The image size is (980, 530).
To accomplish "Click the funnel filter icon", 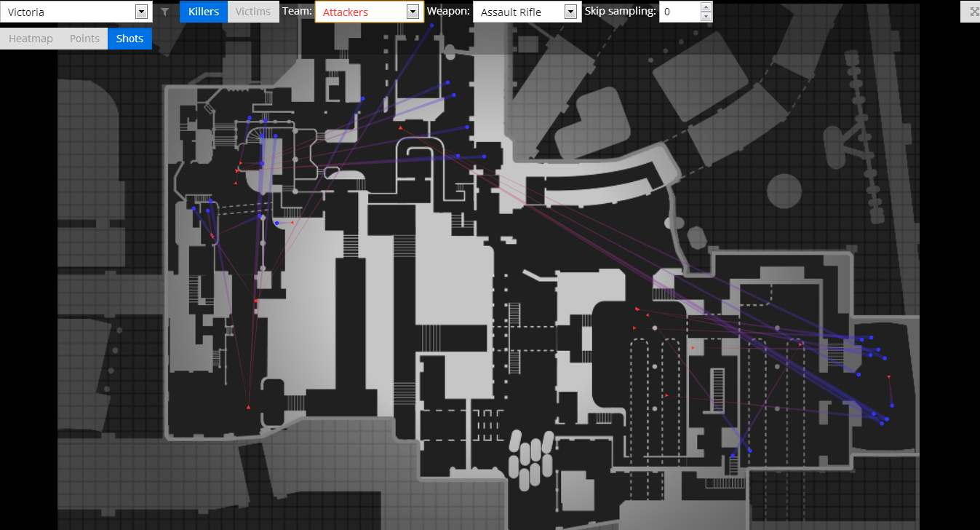I will 165,12.
